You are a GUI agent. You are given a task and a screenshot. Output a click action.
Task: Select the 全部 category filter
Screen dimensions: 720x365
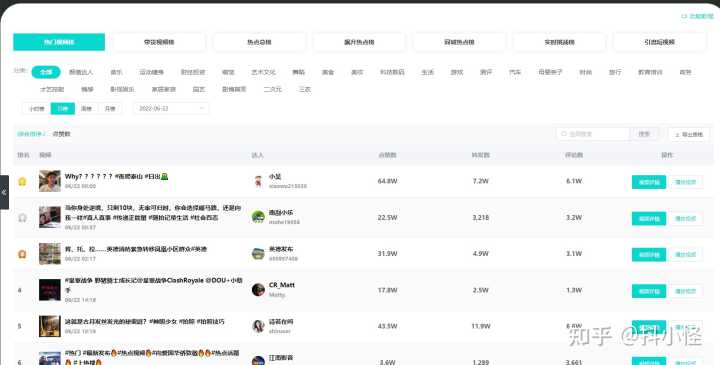pyautogui.click(x=46, y=72)
